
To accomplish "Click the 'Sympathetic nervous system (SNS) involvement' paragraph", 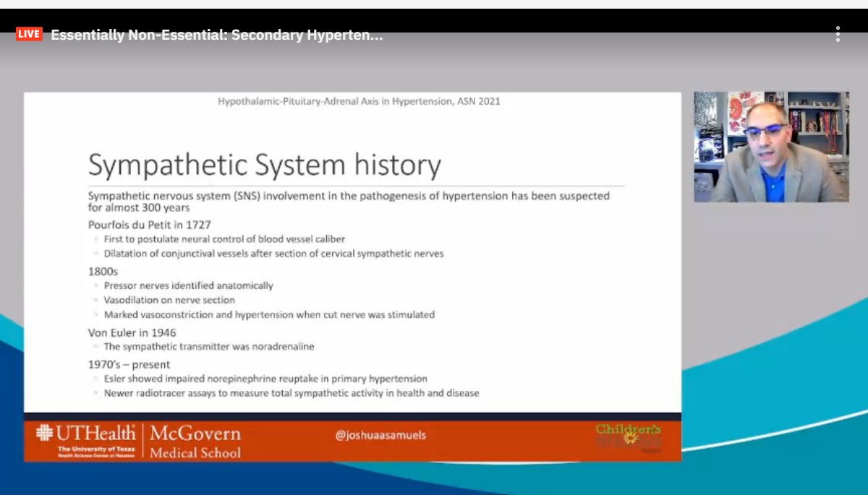I will coord(349,201).
